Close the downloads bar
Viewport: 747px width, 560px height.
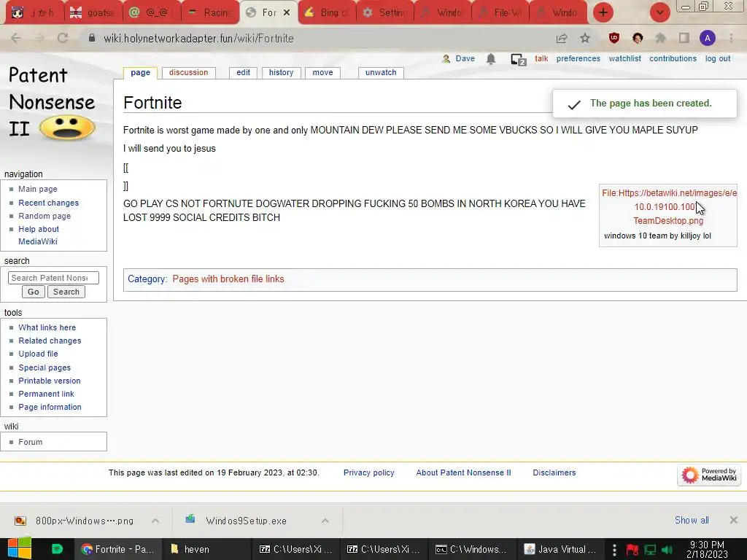734,520
